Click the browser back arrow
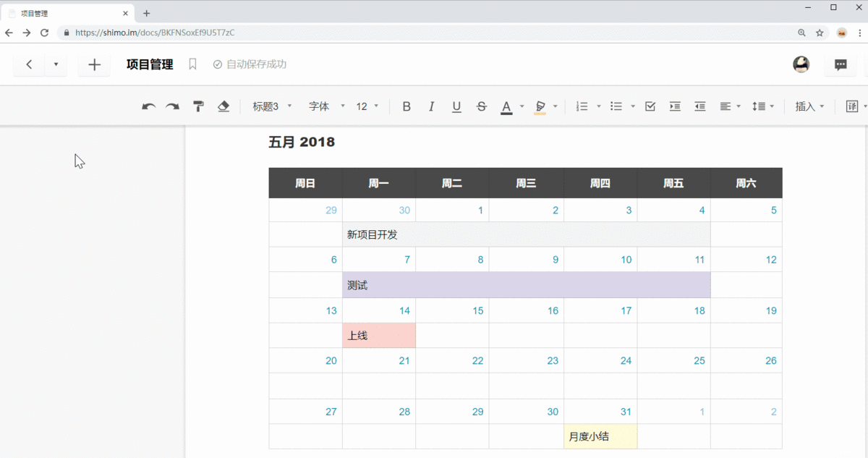Screen dimensions: 868x458 [x=9, y=33]
